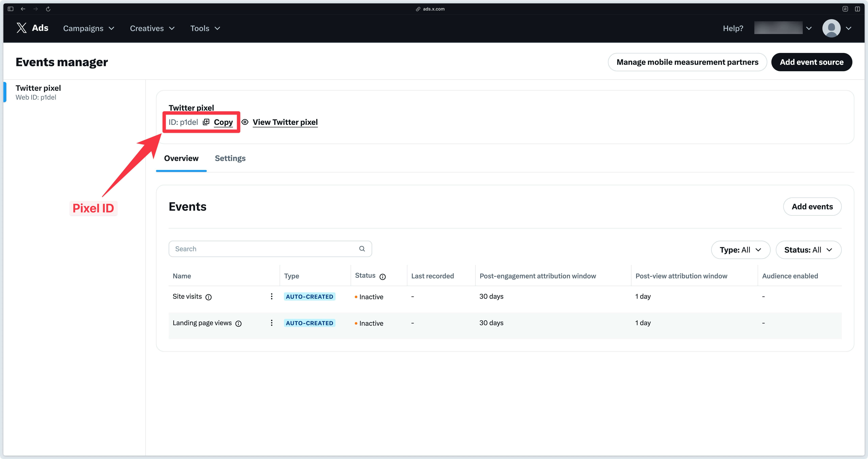Click Inactive status in Site visits row
Screen dimensions: 868x459
(x=369, y=297)
